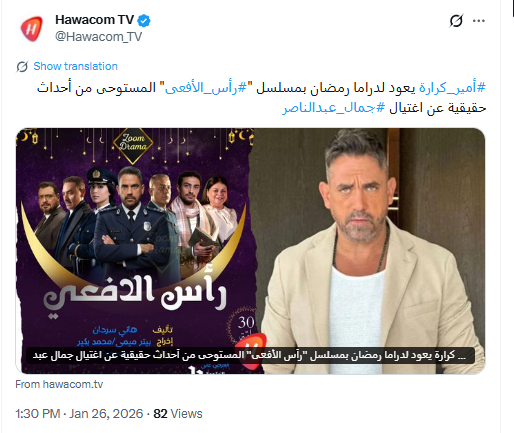Viewport: 514px width, 433px height.
Task: Click the blue verified badge
Action: (x=144, y=21)
